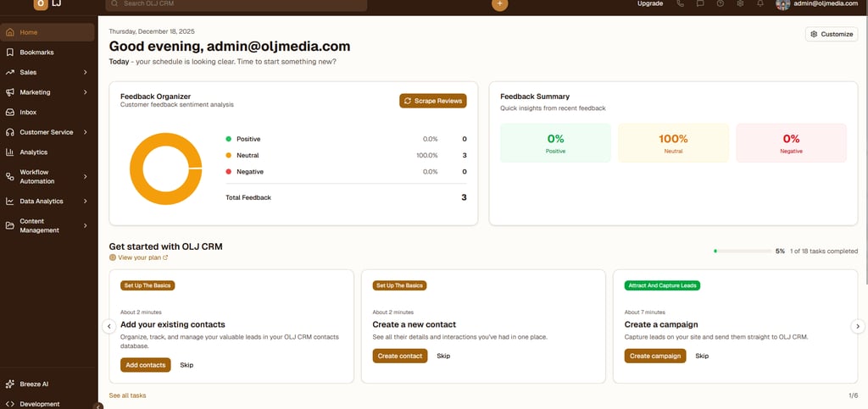Open Bookmarks in the sidebar
Viewport: 868px width, 409px height.
(x=36, y=53)
